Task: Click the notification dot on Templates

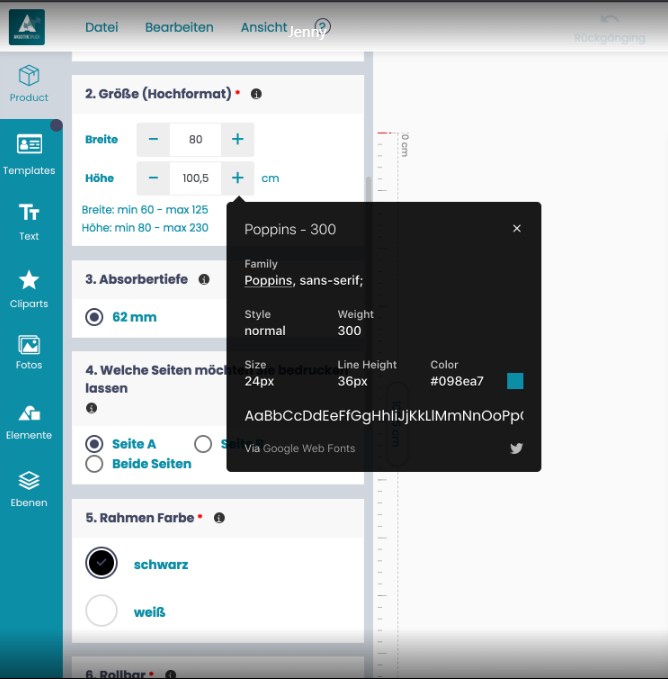Action: 56,126
